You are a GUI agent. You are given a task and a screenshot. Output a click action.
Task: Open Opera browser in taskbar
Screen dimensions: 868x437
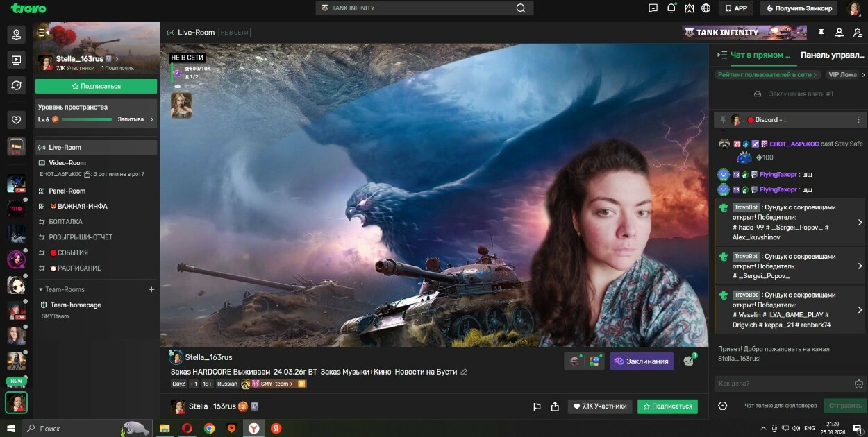click(x=187, y=428)
